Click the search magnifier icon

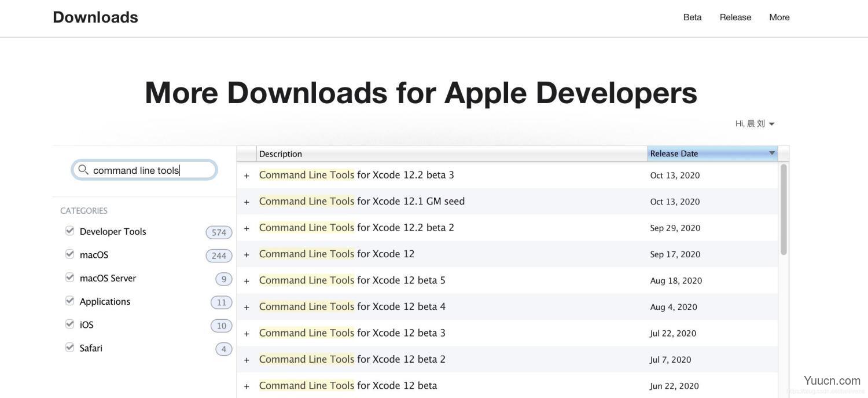click(83, 170)
